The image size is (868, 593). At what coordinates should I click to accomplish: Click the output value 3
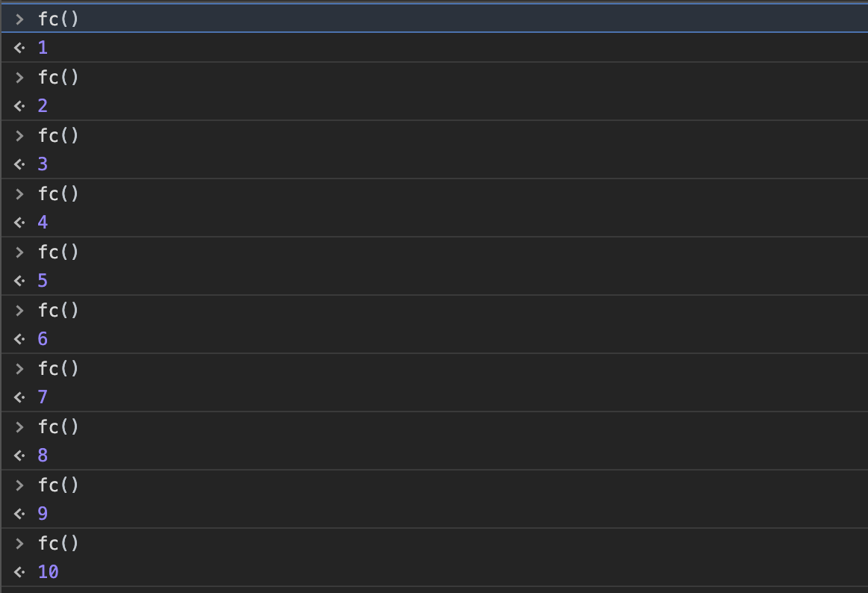[43, 164]
